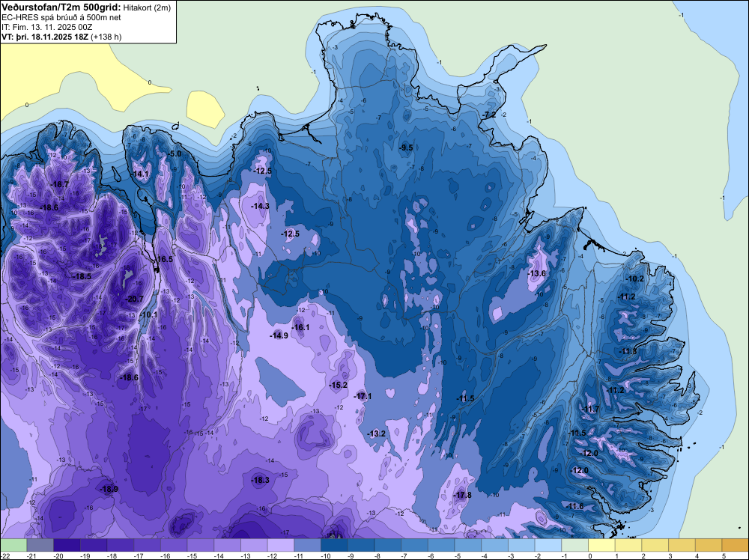Viewport: 749px width, 560px height.
Task: Click the light green -22 legend swatch
Action: (x=13, y=545)
